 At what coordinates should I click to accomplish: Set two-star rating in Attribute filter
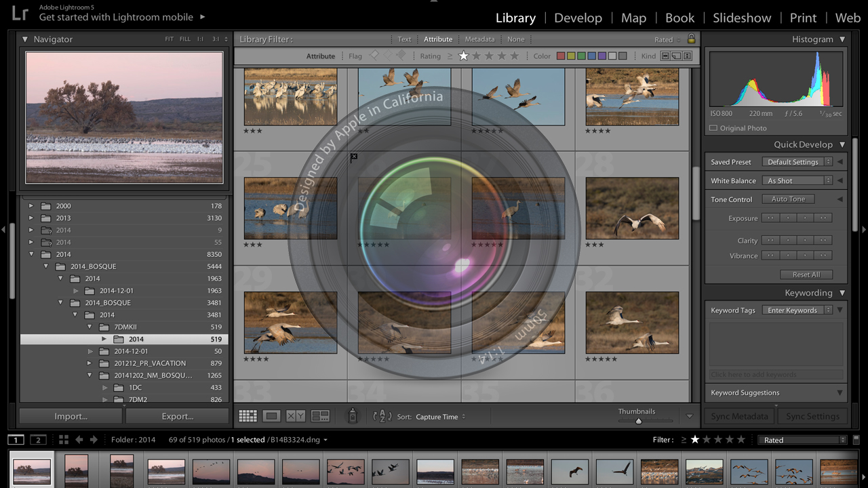pos(477,56)
